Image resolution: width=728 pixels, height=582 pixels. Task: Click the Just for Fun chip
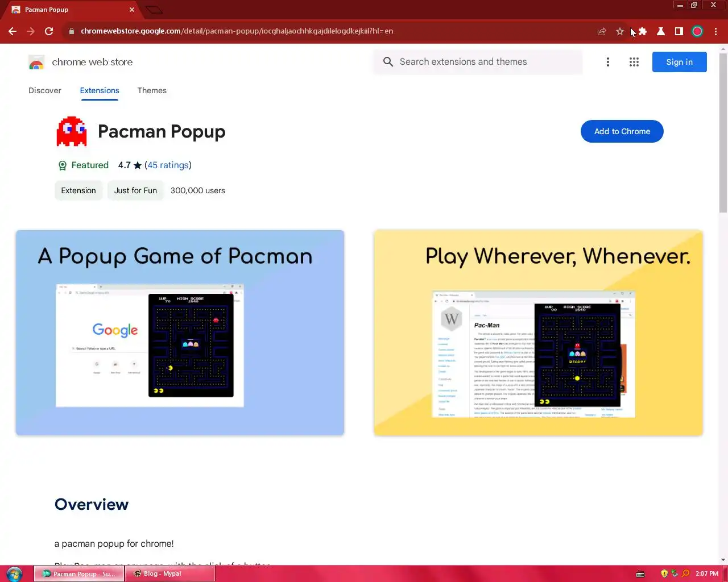[x=135, y=190]
